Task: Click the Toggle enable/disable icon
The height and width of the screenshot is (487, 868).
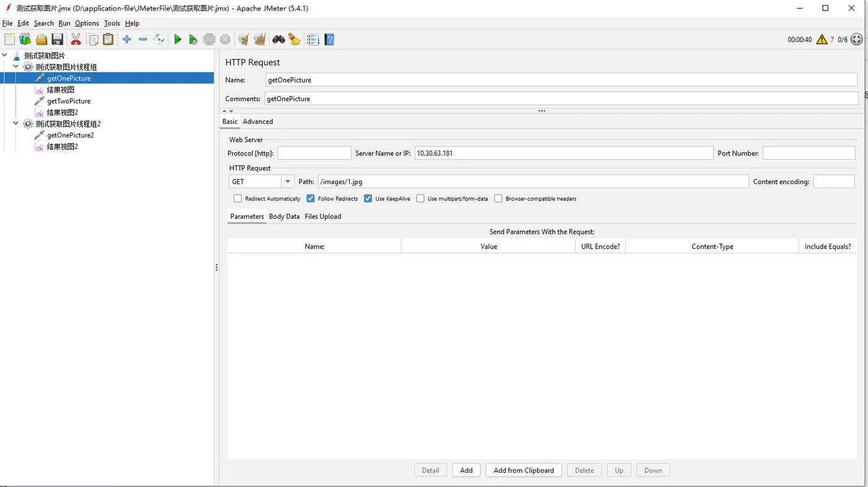Action: click(x=159, y=40)
